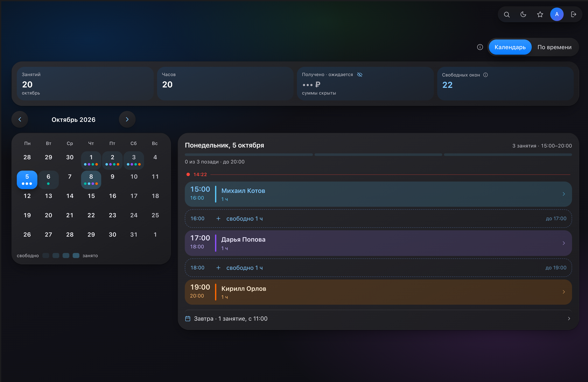Click calendar icon in Завтра row
The image size is (588, 382).
click(x=188, y=319)
